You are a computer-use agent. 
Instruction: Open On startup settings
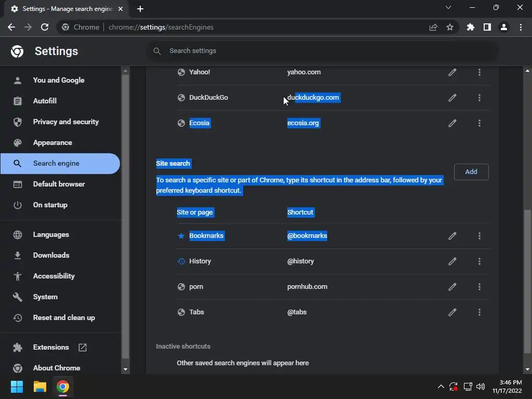[60, 205]
